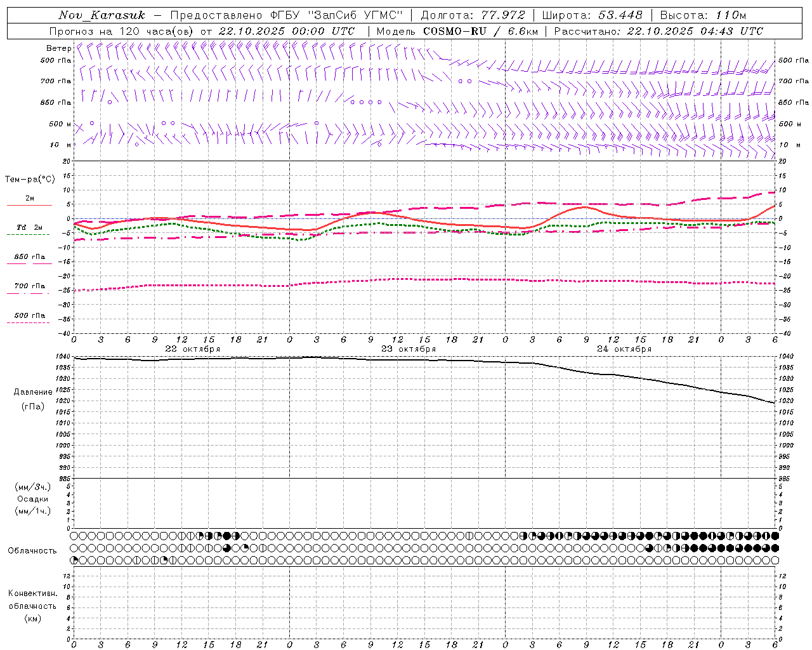Click the Облачность cloudiness label
The width and height of the screenshot is (812, 650).
click(32, 551)
